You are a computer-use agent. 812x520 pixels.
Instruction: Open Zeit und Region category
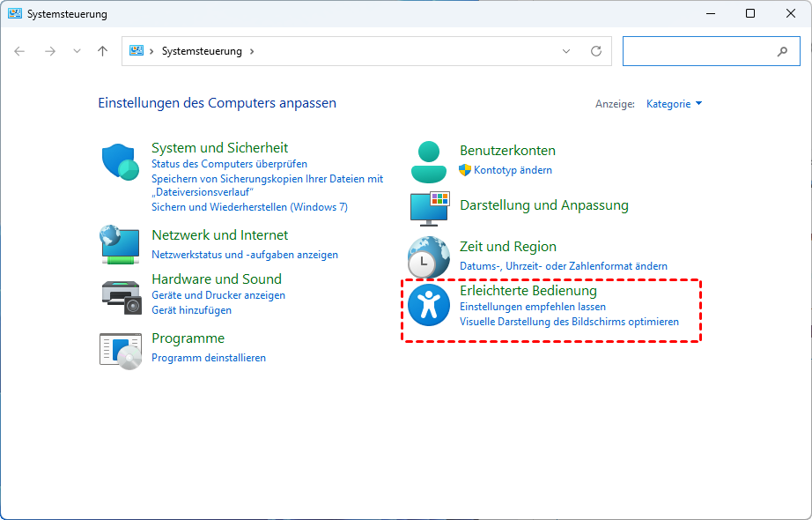[508, 246]
